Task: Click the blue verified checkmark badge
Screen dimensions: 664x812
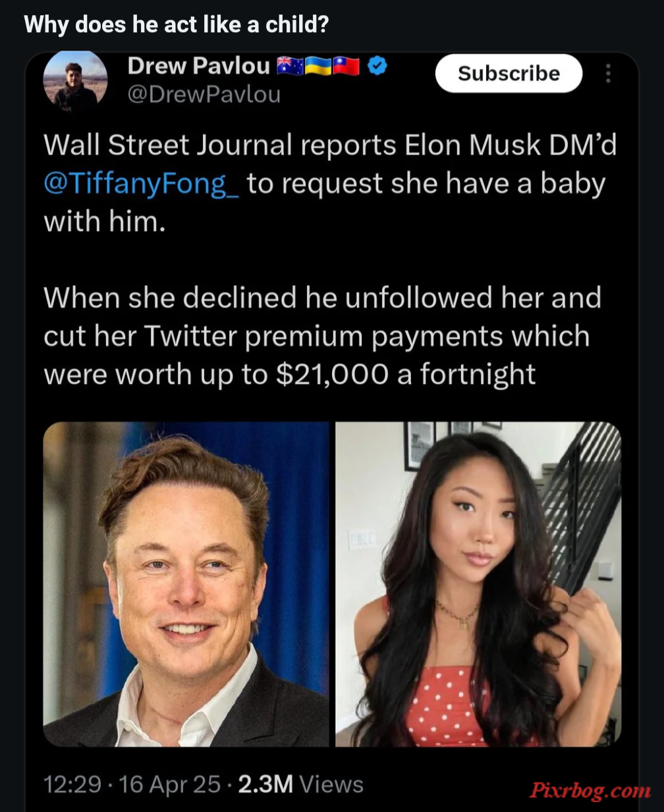Action: click(x=377, y=66)
